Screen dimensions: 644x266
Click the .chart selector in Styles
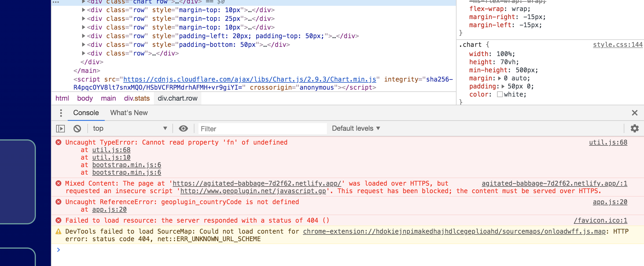[470, 45]
